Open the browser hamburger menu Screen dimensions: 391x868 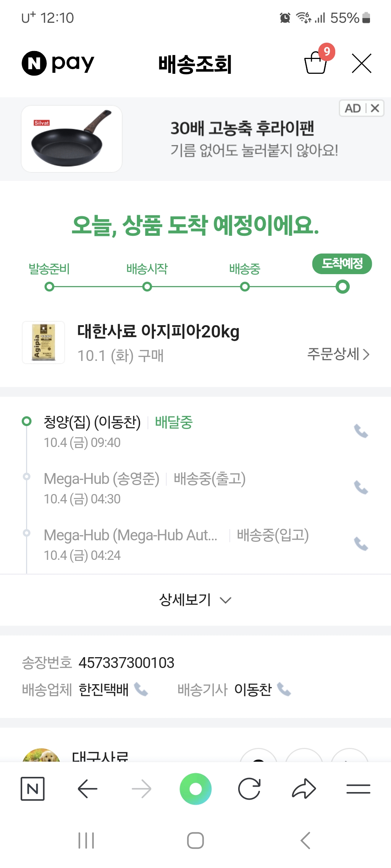coord(358,789)
